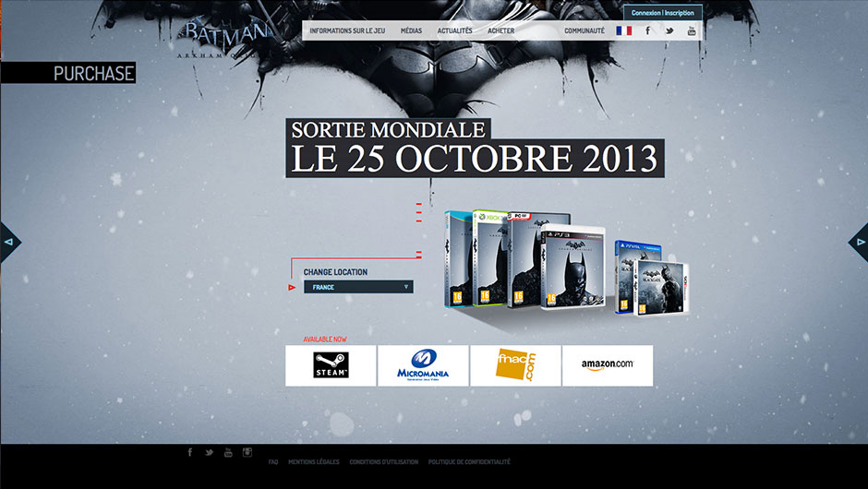Image resolution: width=868 pixels, height=489 pixels.
Task: Click the red arrow beside location selector
Action: point(293,287)
